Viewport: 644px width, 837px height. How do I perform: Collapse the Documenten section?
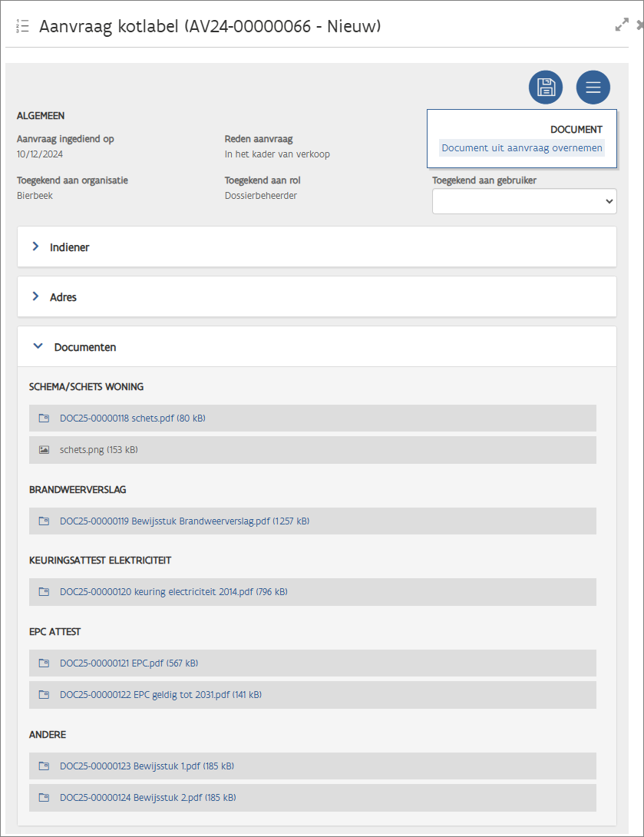[x=84, y=347]
